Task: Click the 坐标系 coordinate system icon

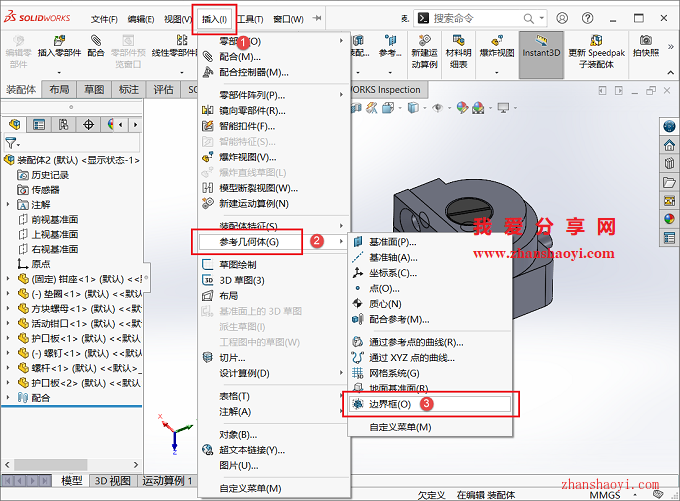Action: coord(358,273)
